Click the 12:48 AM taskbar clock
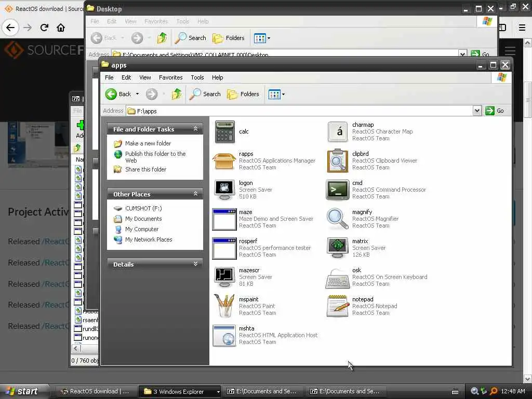The image size is (532, 399). 513,391
